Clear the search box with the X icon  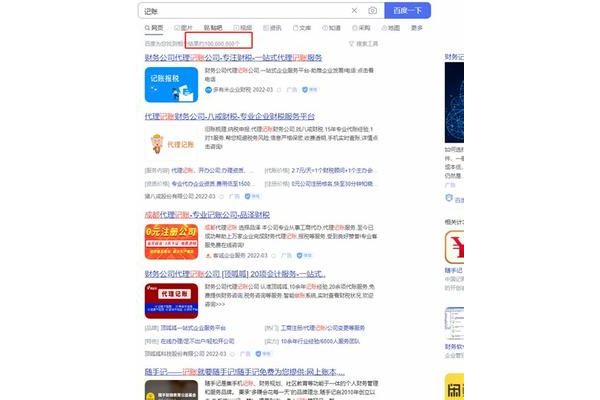click(354, 10)
